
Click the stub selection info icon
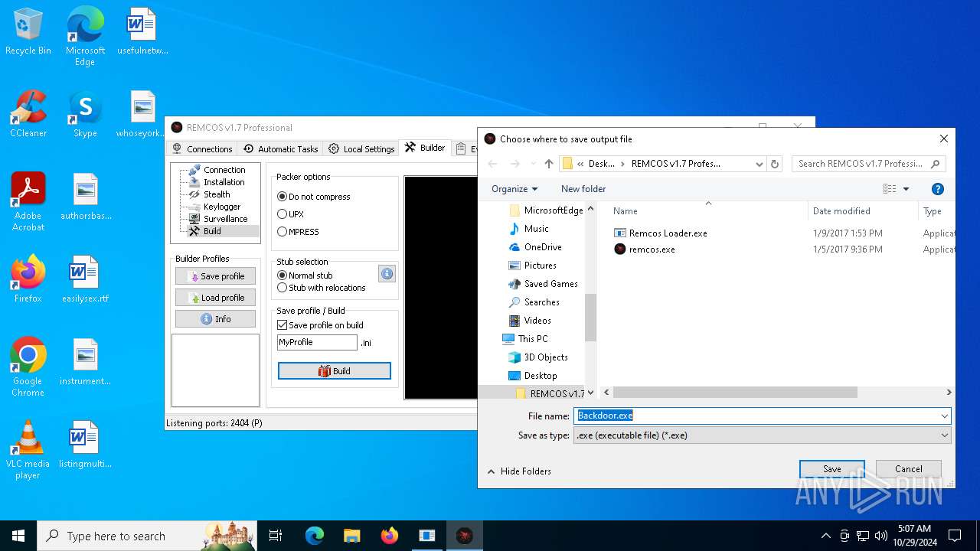(387, 274)
